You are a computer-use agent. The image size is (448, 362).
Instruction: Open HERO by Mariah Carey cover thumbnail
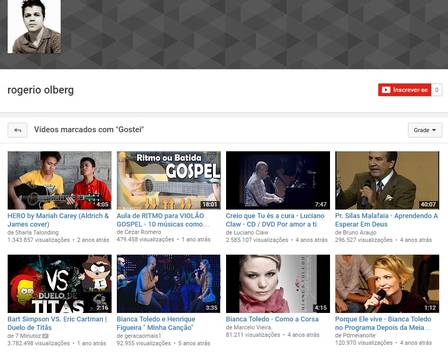[60, 180]
